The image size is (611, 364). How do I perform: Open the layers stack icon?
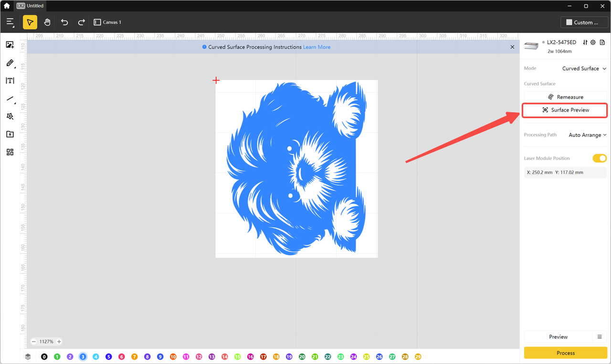coord(28,356)
